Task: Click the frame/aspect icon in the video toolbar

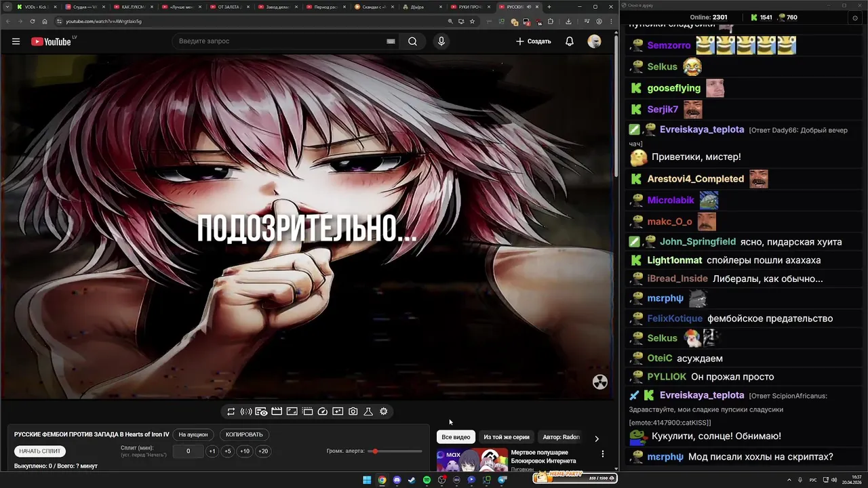Action: [292, 411]
